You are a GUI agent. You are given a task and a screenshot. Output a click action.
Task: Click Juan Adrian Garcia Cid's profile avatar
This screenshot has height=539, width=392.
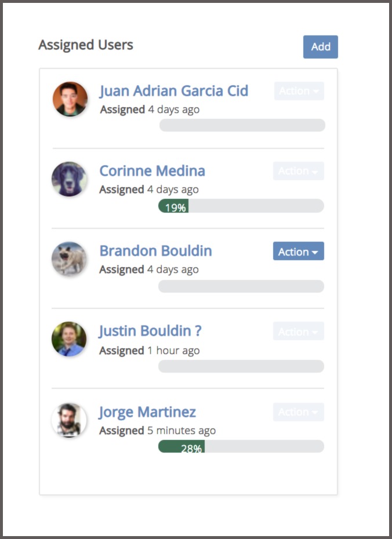pyautogui.click(x=70, y=99)
